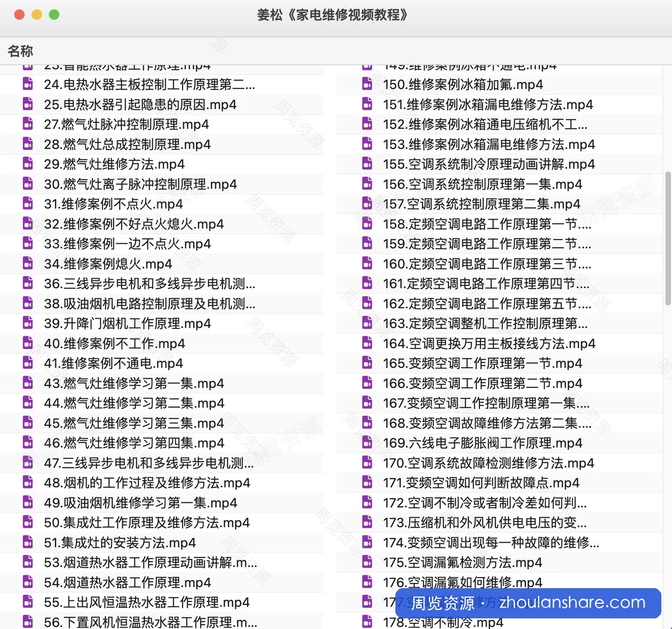Select file 170.空调系统故障检测维修方法.mp4
The height and width of the screenshot is (629, 672).
(x=488, y=463)
